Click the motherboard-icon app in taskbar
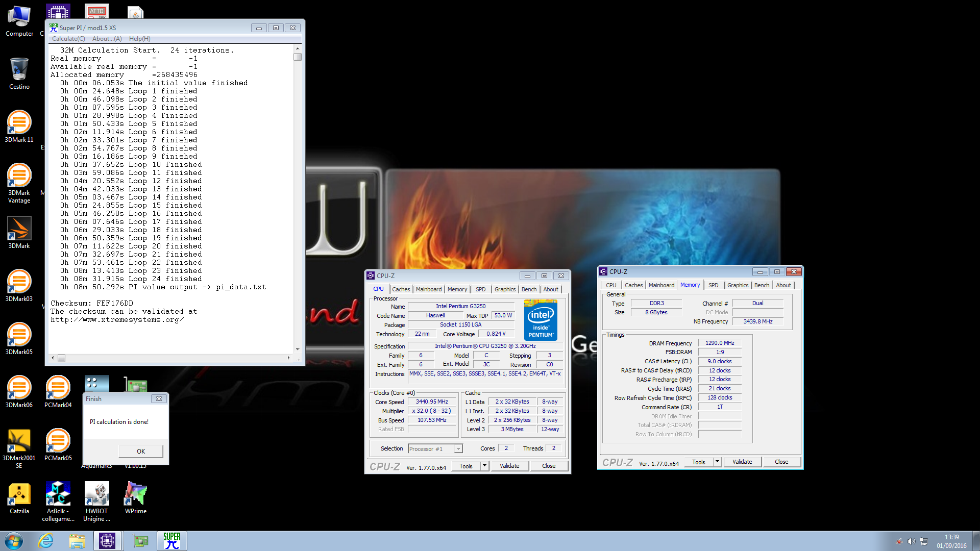980x551 pixels. point(140,541)
